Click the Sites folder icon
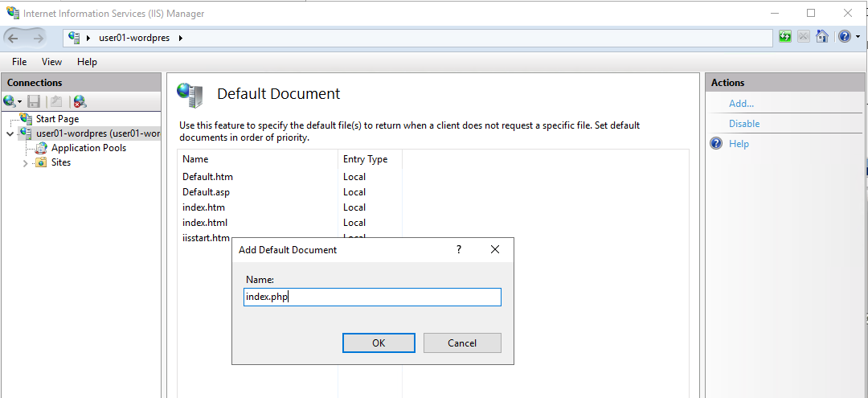This screenshot has width=868, height=398. pyautogui.click(x=42, y=162)
